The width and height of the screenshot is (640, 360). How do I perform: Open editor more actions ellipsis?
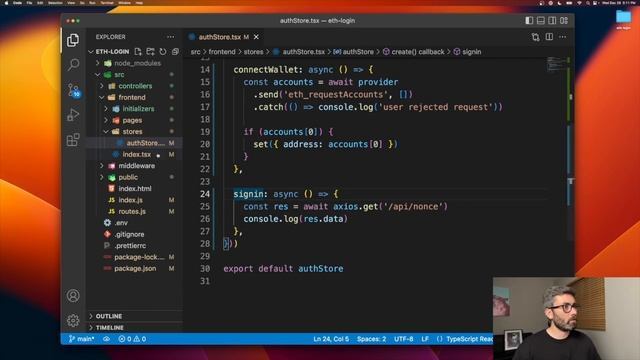coord(563,37)
